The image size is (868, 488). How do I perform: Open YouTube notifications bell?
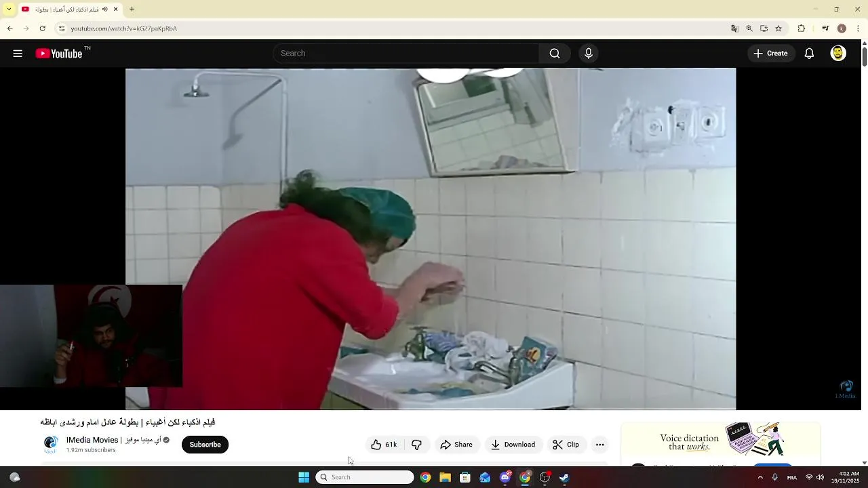809,54
